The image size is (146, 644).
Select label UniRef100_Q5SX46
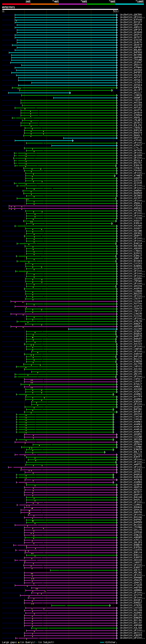click(x=131, y=372)
